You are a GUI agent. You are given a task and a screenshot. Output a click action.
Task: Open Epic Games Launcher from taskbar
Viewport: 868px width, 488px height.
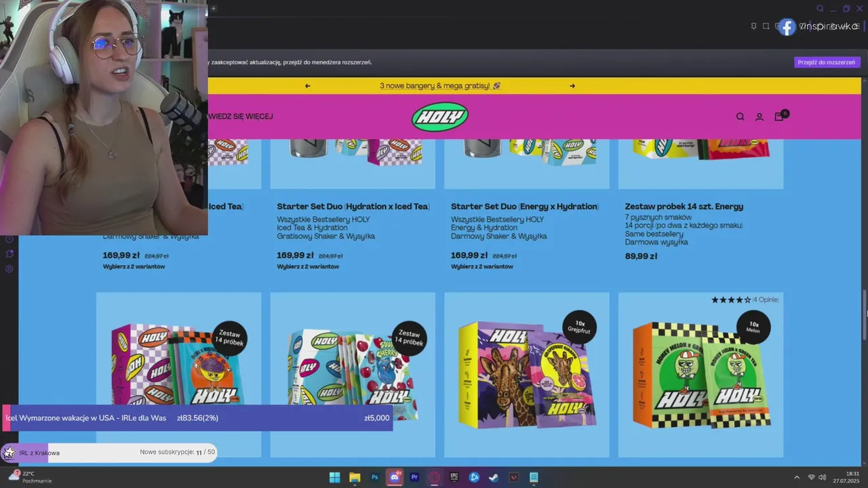click(x=454, y=477)
